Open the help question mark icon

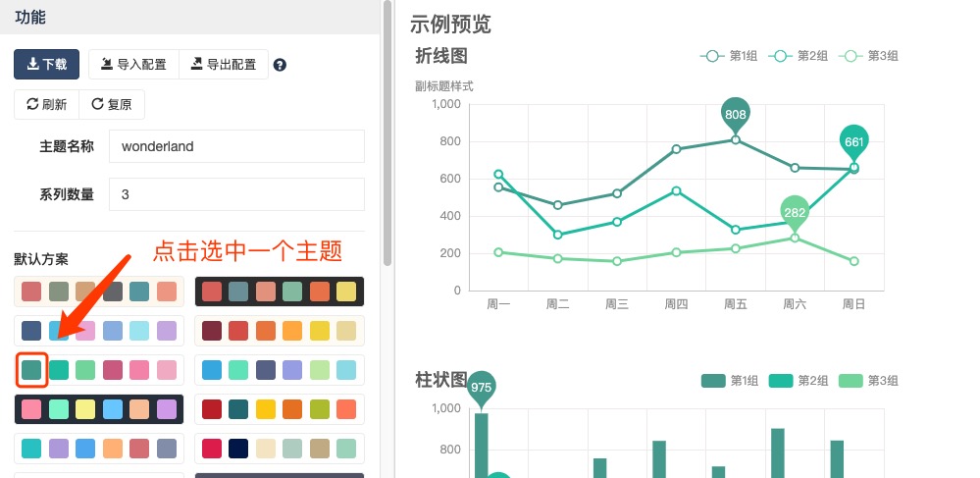pyautogui.click(x=280, y=66)
